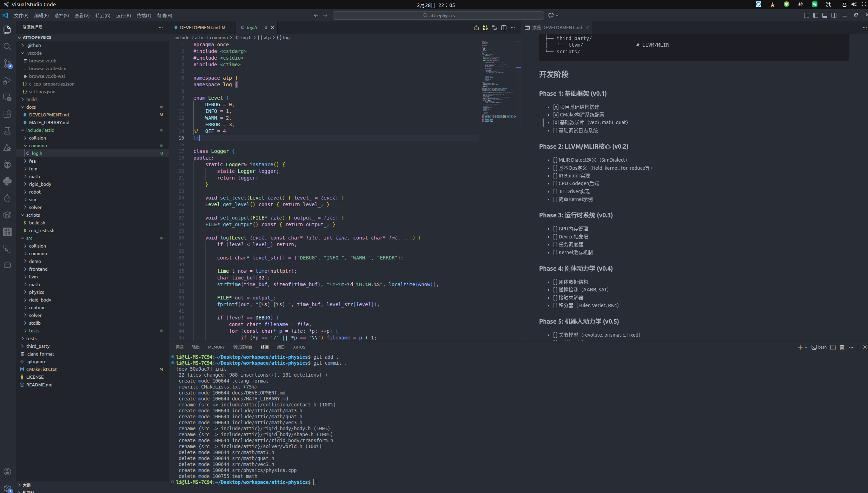Open the Source Control view
The height and width of the screenshot is (493, 868).
tap(7, 63)
